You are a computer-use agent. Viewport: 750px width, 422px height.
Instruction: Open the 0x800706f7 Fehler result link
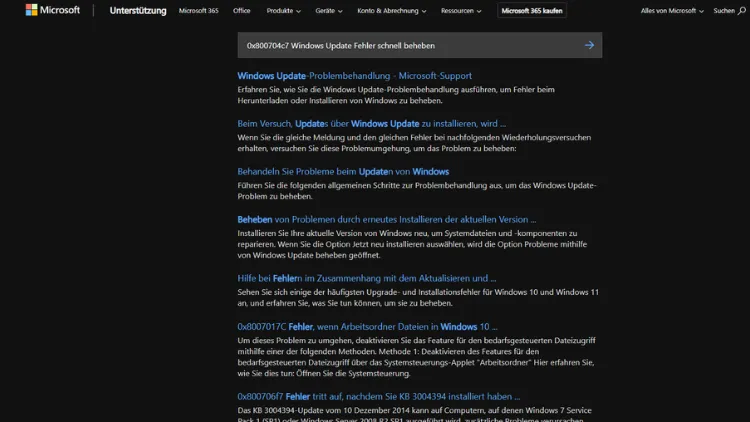(x=378, y=396)
